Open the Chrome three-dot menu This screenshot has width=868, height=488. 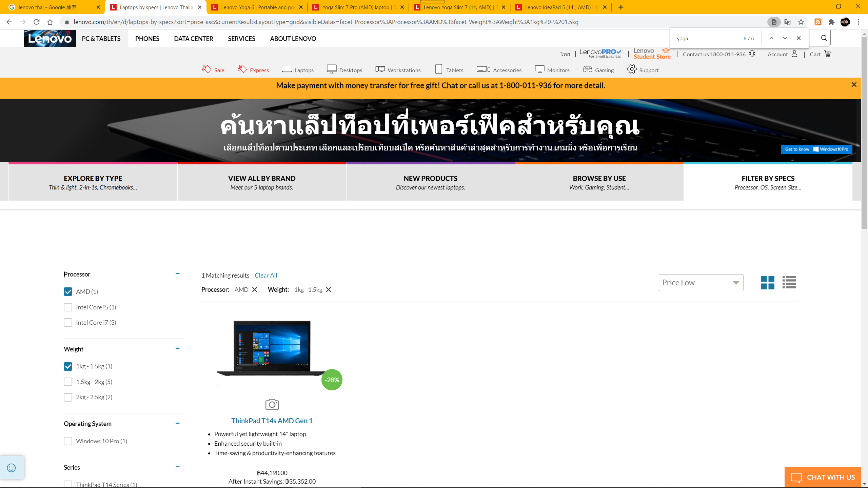[x=859, y=22]
